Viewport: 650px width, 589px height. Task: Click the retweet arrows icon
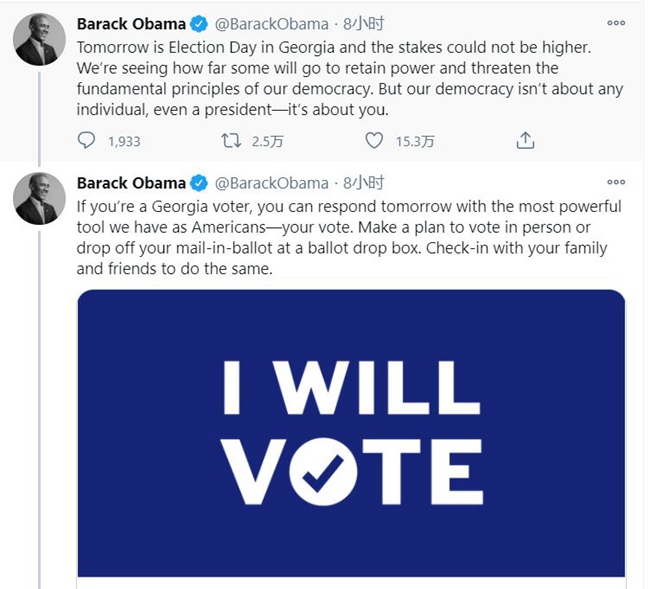(x=231, y=141)
